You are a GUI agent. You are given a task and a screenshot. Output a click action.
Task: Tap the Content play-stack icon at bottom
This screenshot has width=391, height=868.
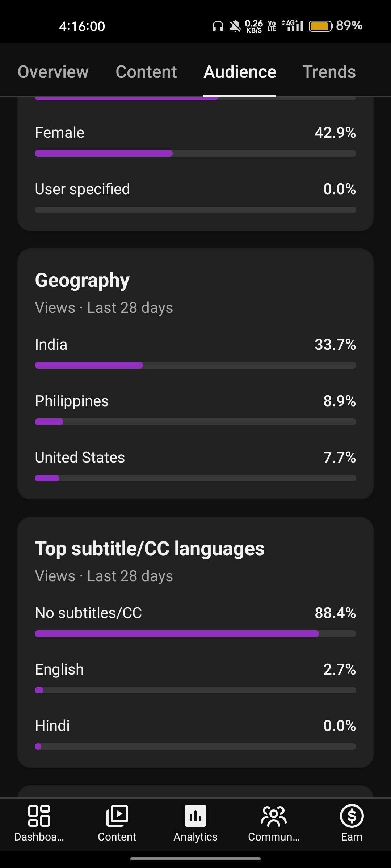(x=117, y=816)
